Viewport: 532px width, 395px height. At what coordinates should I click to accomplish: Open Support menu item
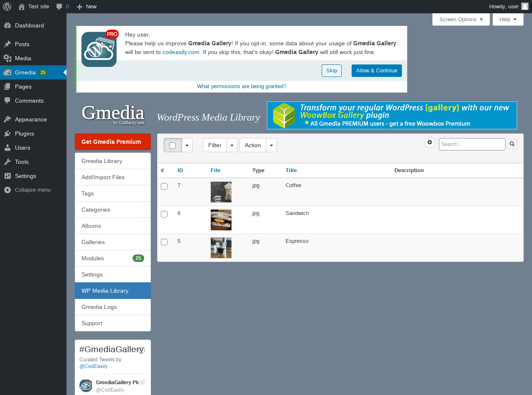point(113,323)
